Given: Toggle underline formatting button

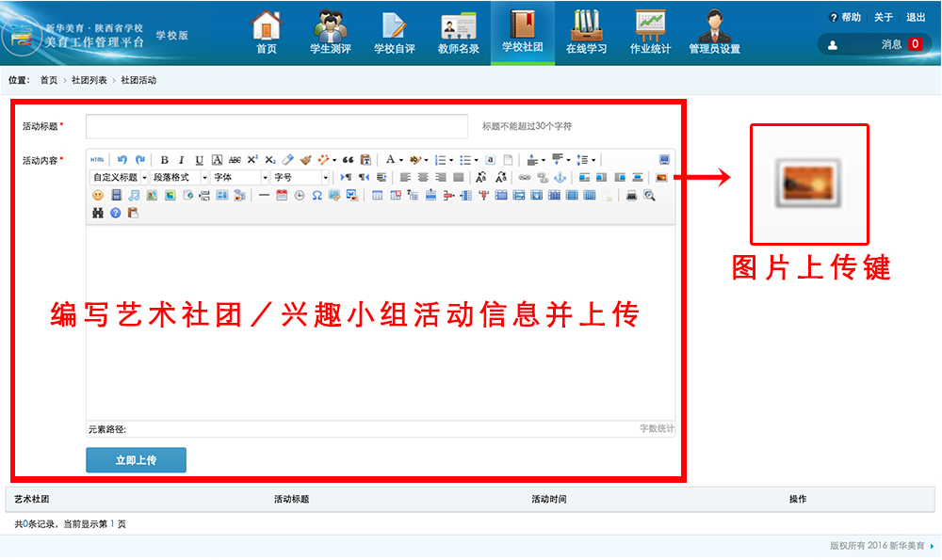Looking at the screenshot, I should [x=199, y=160].
